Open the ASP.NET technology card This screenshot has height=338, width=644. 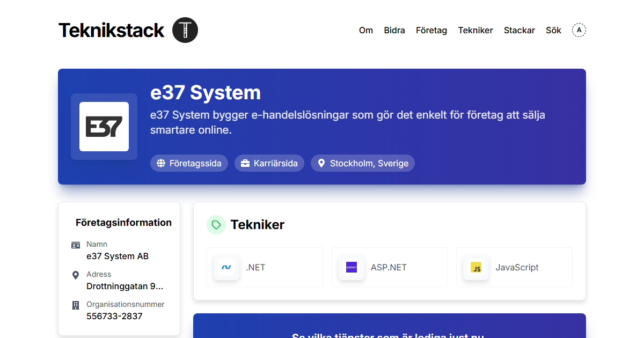click(390, 267)
